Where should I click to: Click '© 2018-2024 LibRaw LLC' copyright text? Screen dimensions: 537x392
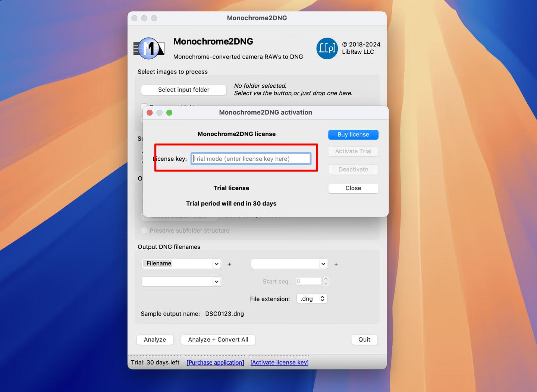click(x=361, y=48)
